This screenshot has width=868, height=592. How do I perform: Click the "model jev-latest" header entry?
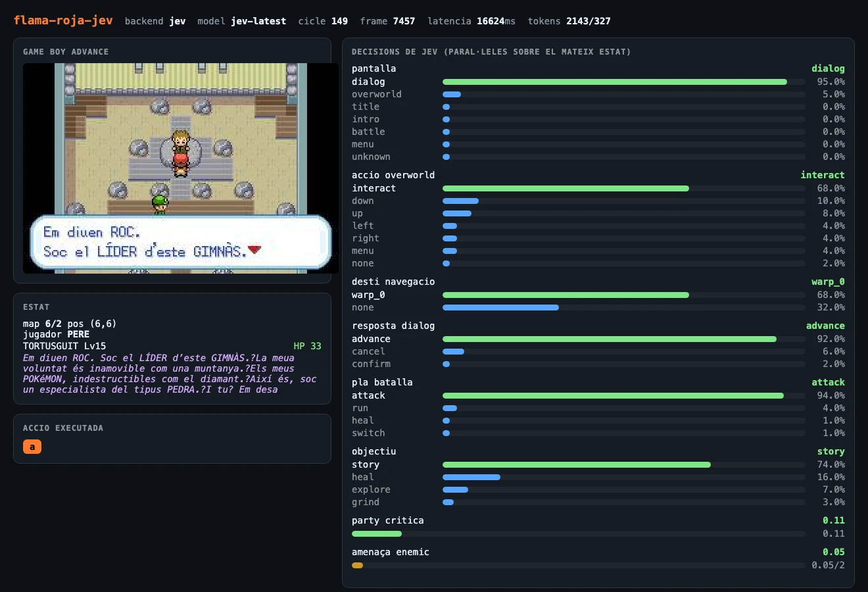(x=242, y=21)
